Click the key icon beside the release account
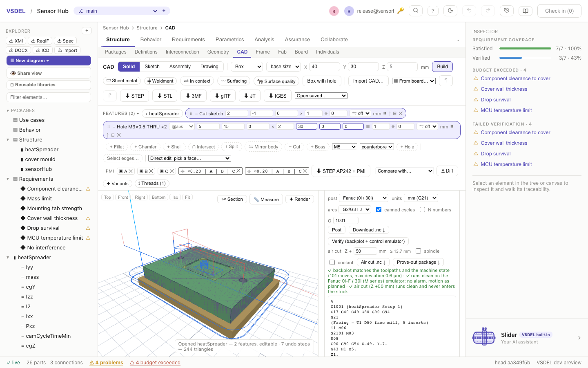Viewport: 588px width, 368px height. pyautogui.click(x=401, y=11)
